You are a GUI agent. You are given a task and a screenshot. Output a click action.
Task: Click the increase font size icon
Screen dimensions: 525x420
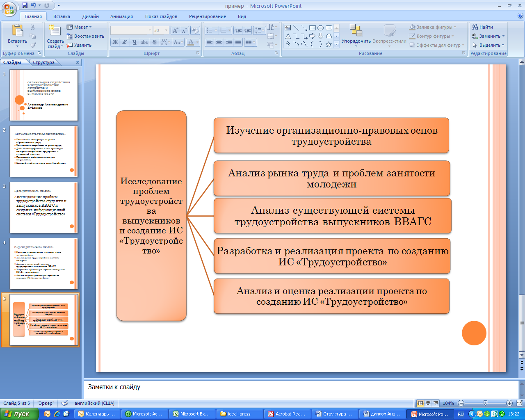coord(176,30)
